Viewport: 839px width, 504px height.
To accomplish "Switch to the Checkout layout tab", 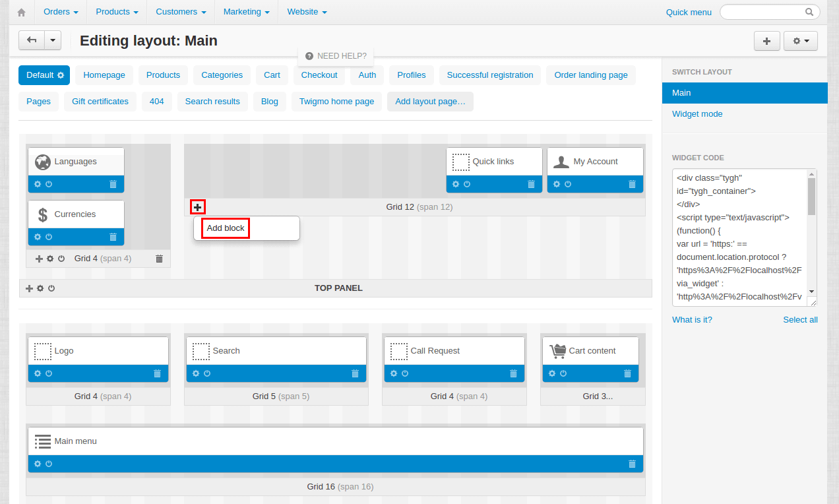I will 319,75.
